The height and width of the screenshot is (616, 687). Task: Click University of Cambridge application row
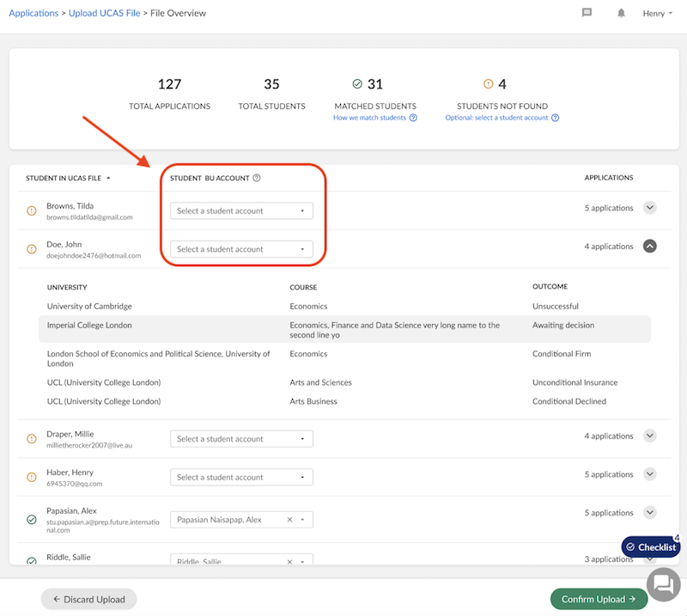(x=345, y=306)
